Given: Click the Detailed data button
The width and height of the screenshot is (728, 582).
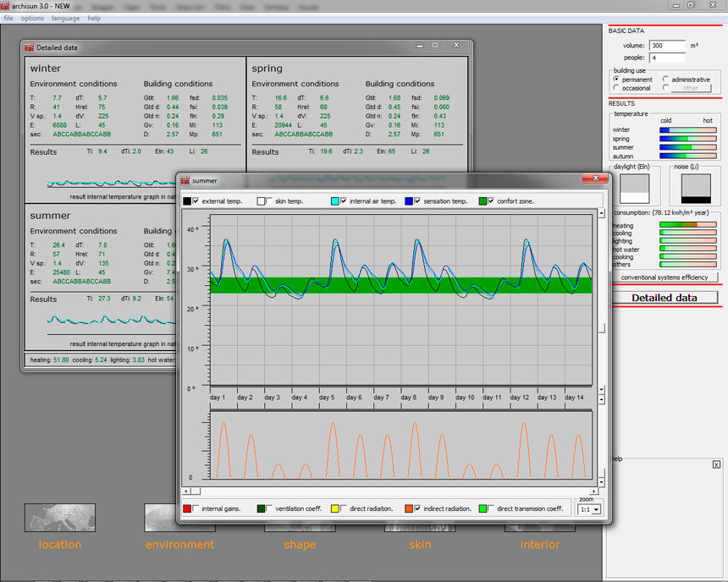Looking at the screenshot, I should 664,298.
